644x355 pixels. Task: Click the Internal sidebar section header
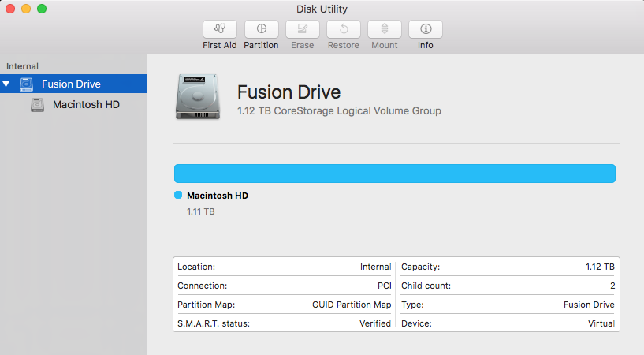22,66
